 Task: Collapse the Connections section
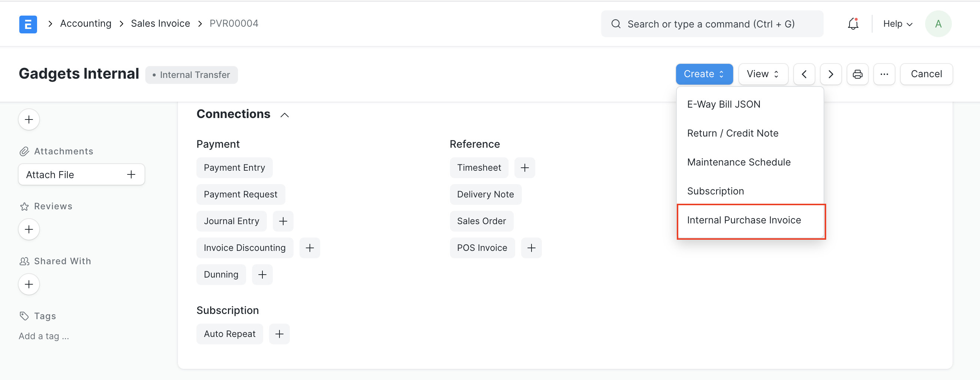284,115
